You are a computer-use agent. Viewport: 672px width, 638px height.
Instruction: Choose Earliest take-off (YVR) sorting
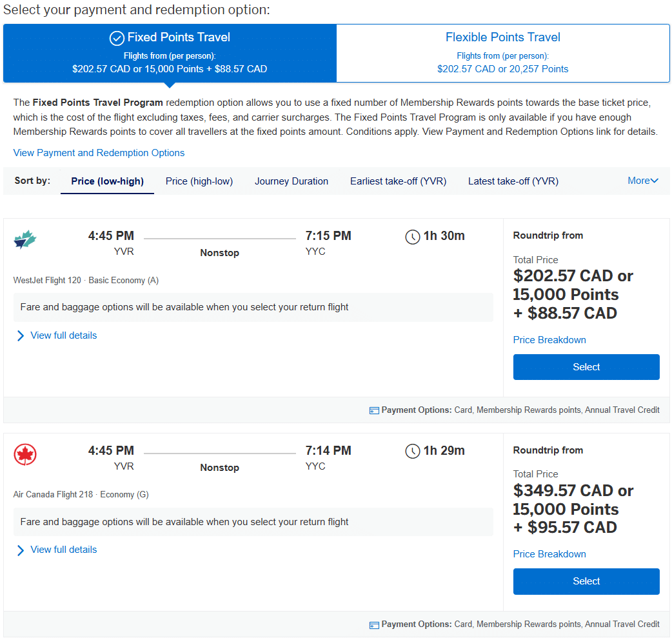tap(398, 181)
